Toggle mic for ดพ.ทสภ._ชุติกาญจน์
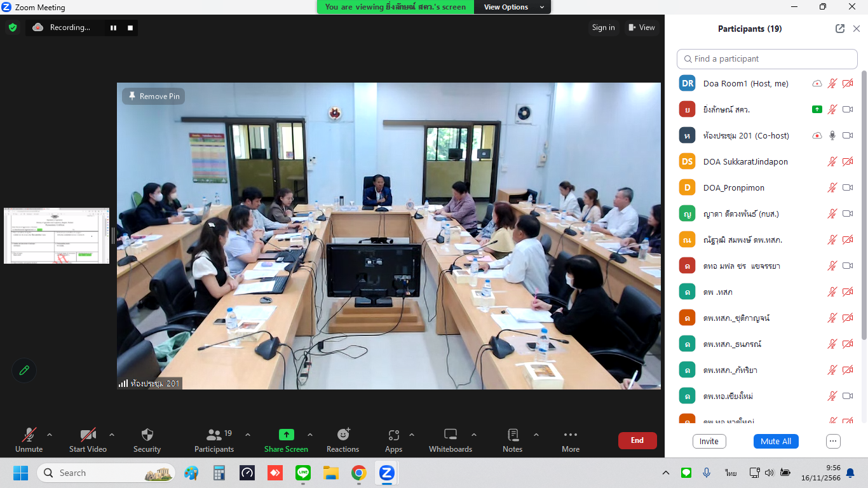868x488 pixels. 832,318
